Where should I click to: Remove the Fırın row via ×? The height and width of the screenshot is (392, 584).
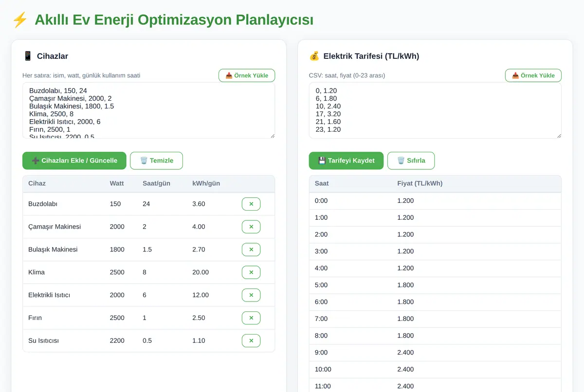click(251, 318)
